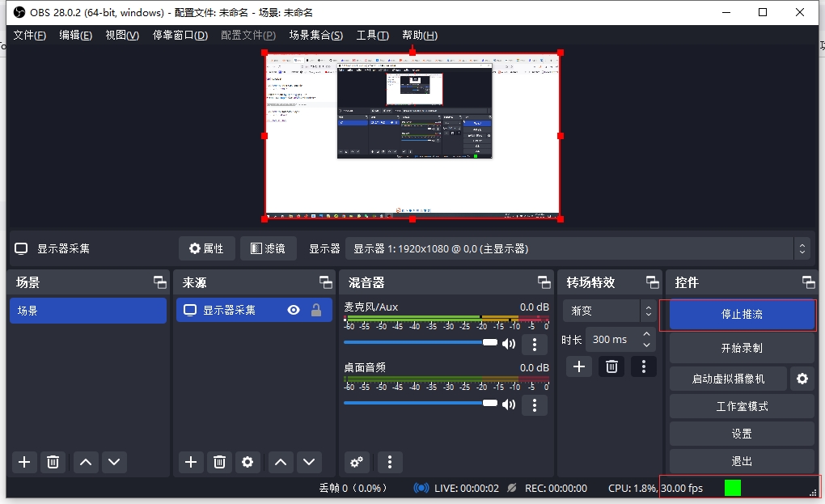Delete the selected source with trash icon

(x=219, y=462)
